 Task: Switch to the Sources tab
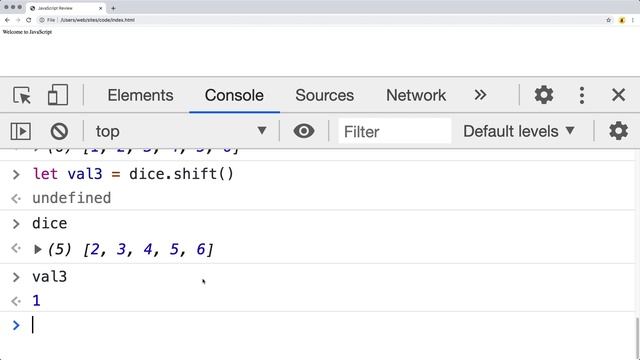(324, 95)
